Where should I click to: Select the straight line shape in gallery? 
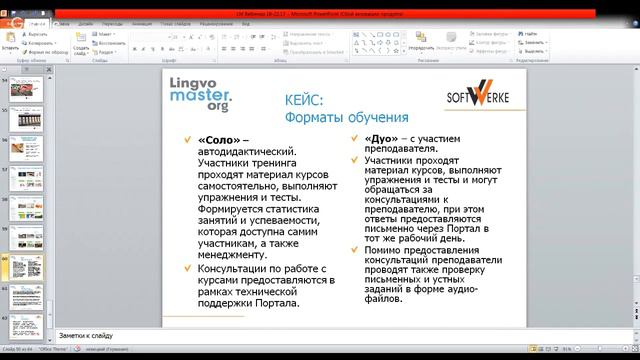coord(364,35)
